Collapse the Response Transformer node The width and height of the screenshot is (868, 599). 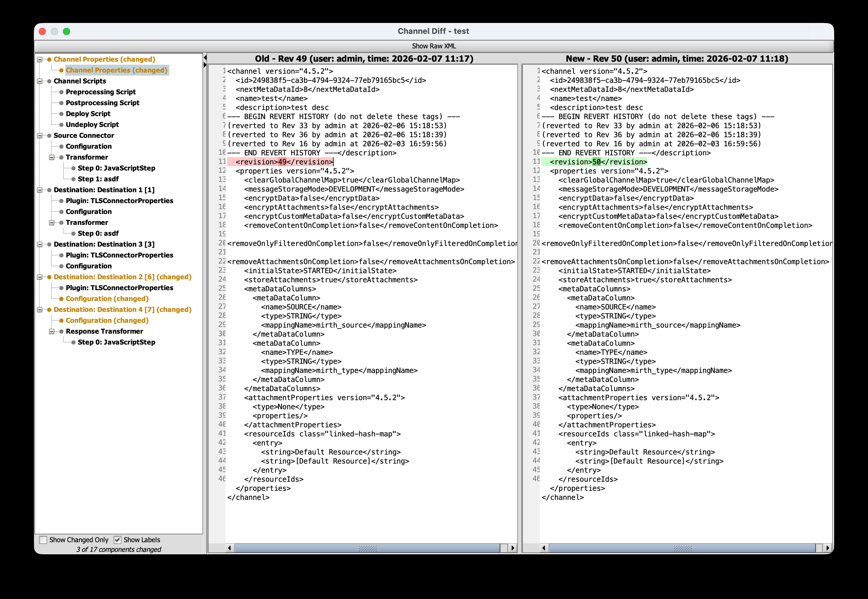tap(52, 332)
